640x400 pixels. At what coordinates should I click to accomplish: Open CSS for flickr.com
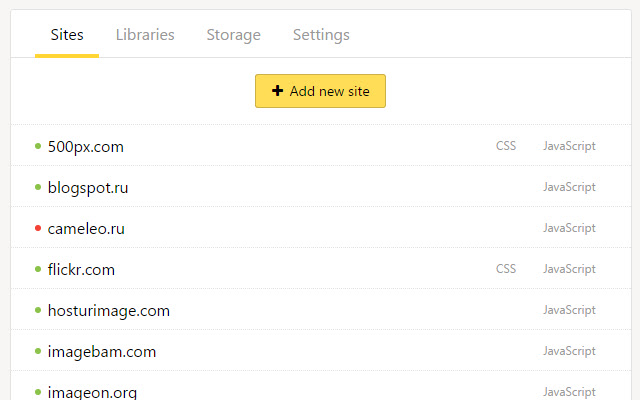(x=506, y=269)
